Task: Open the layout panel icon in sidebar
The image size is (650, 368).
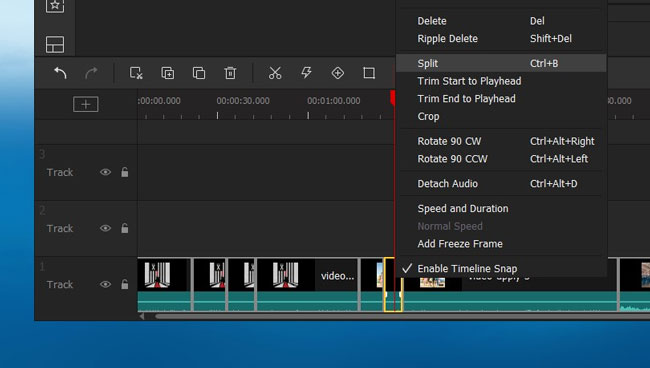Action: (x=55, y=44)
